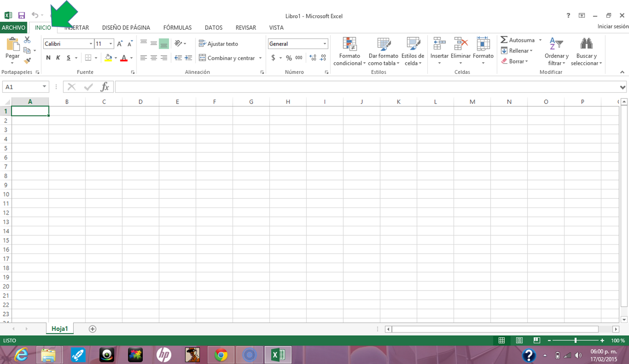Open the ARCHIVO menu
This screenshot has height=364, width=629.
click(x=14, y=28)
